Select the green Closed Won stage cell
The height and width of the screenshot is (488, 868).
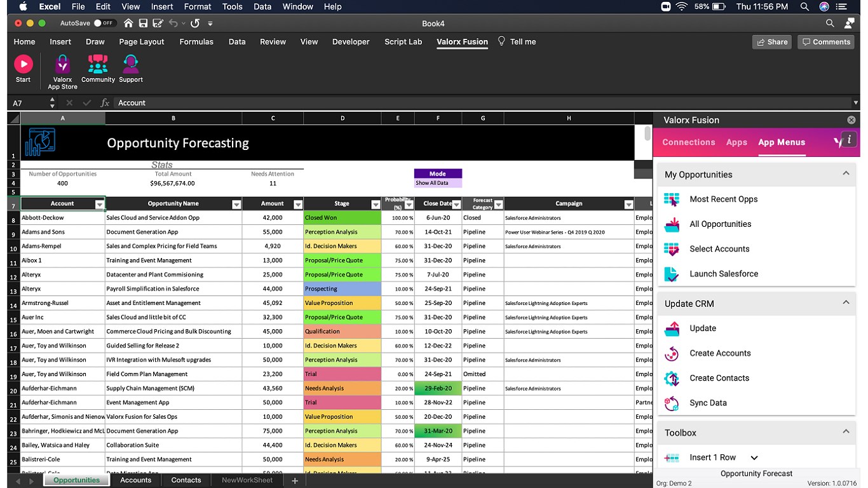[x=342, y=218]
